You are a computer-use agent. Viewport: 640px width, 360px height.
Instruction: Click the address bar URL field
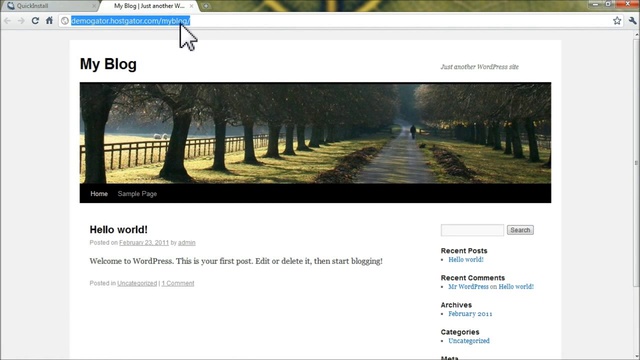(x=335, y=20)
